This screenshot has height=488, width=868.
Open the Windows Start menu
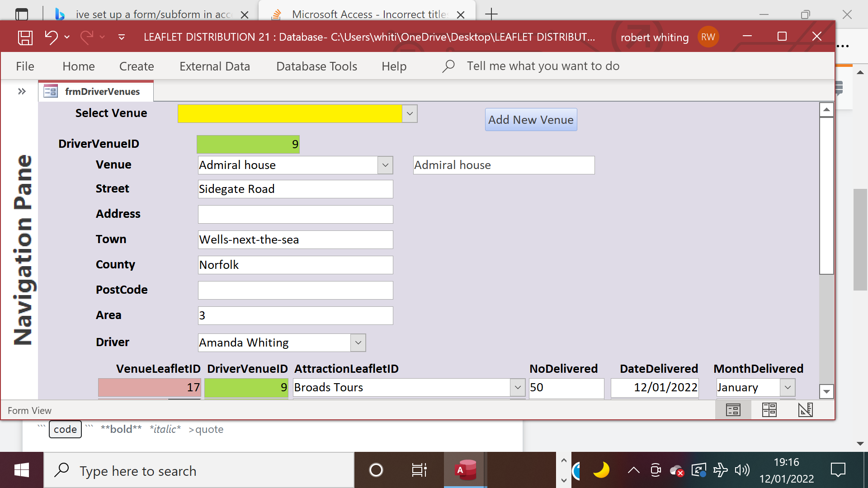[x=22, y=470]
